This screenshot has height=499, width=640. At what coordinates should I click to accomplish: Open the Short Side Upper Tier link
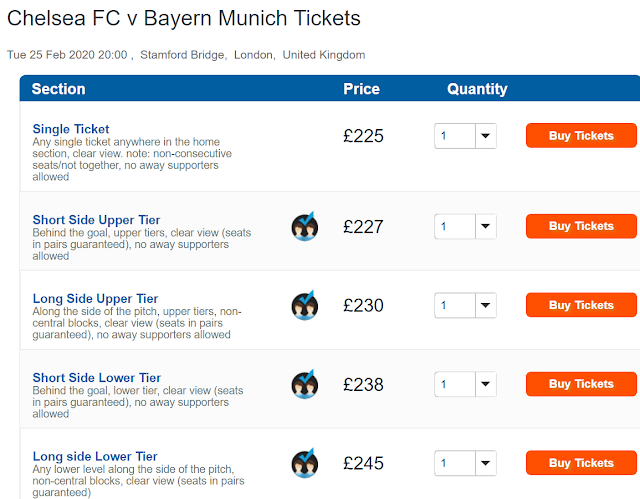click(x=96, y=220)
